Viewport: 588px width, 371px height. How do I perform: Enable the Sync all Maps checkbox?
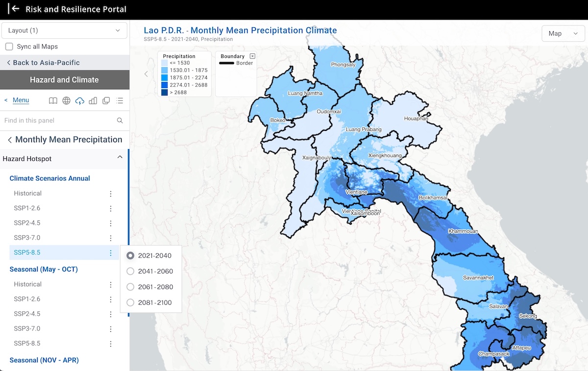point(9,47)
